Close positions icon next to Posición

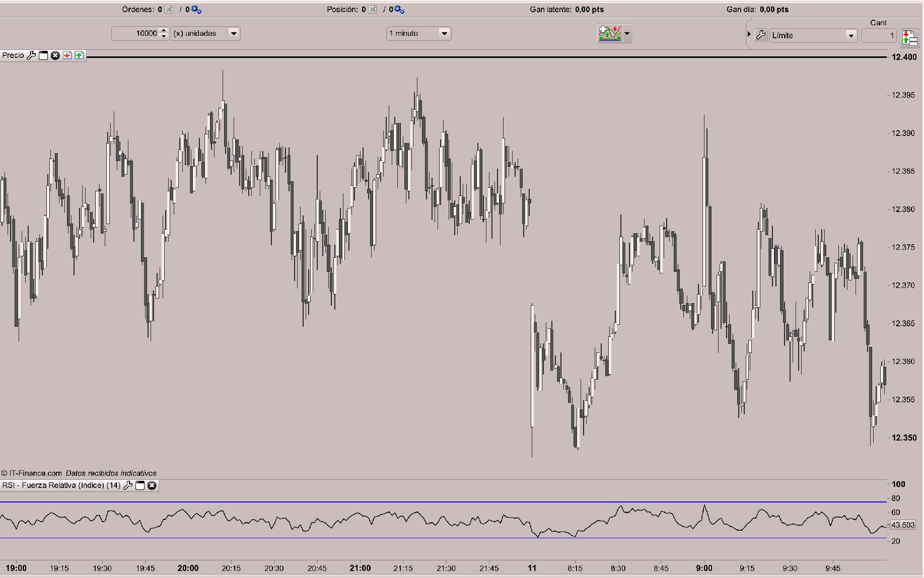pos(372,10)
